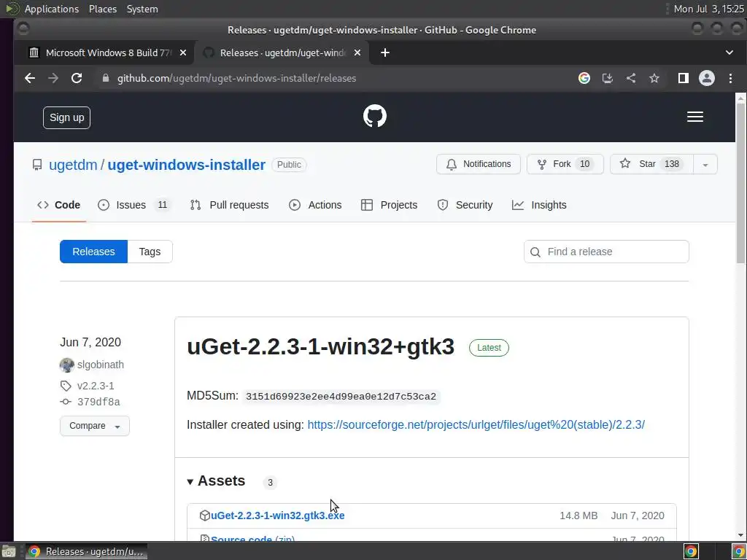747x560 pixels.
Task: Close the Microsoft Windows 8 Build tab
Action: click(183, 52)
